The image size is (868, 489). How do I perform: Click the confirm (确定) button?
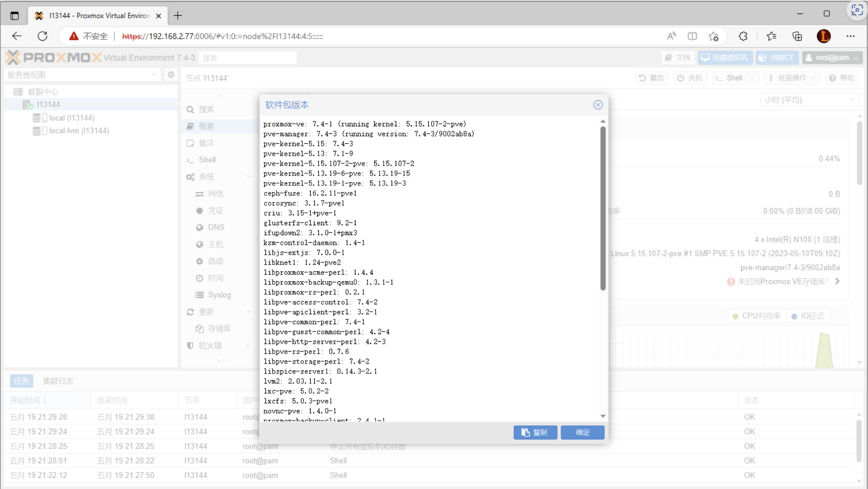pyautogui.click(x=582, y=432)
